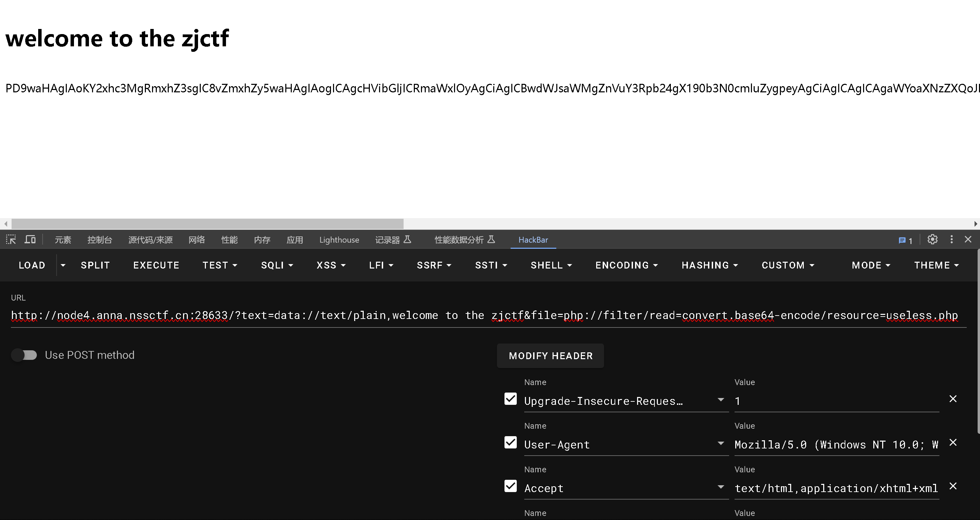Switch to the Lighthouse tab
This screenshot has height=520, width=980.
point(339,240)
